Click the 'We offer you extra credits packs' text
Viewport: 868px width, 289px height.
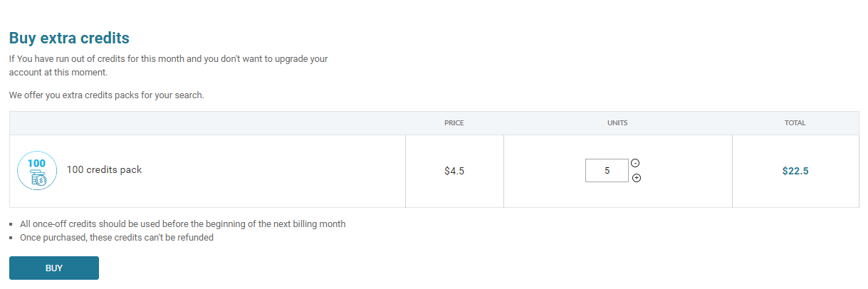tap(107, 95)
